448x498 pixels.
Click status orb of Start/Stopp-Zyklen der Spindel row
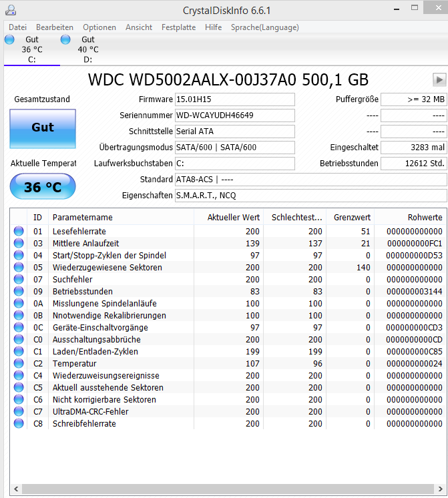(19, 255)
